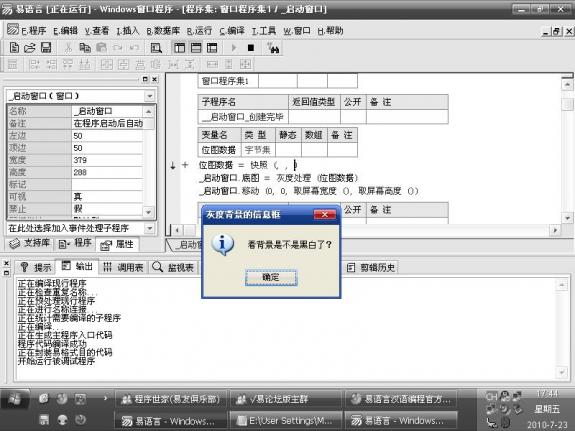Screen dimensions: 575x431
Task: Click the first window layout toolbar icon
Action: (179, 48)
